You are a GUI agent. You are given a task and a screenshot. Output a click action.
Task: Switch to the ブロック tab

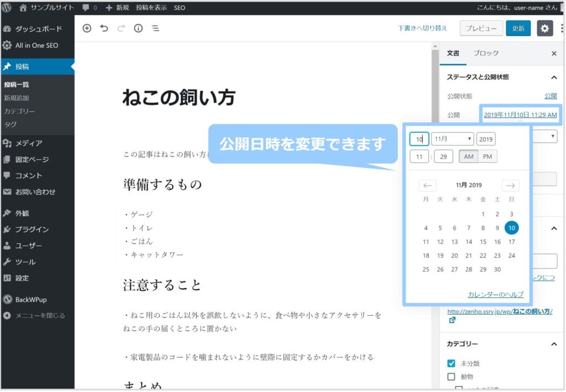(x=486, y=53)
